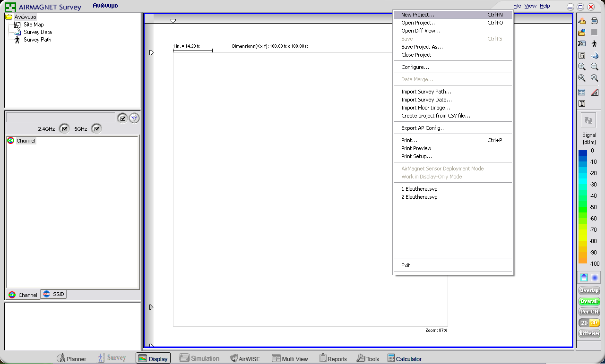This screenshot has width=605, height=364.
Task: Open the Planner module
Action: [x=71, y=358]
